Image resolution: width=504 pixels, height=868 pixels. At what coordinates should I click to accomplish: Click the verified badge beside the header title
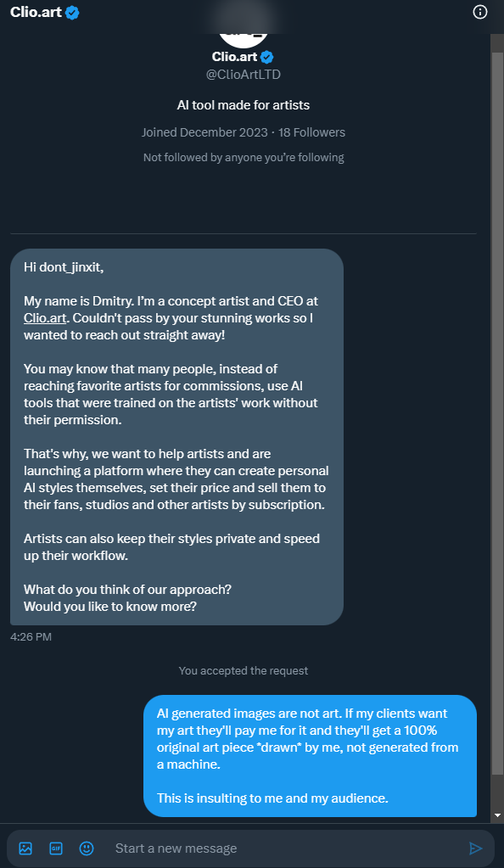tap(72, 12)
